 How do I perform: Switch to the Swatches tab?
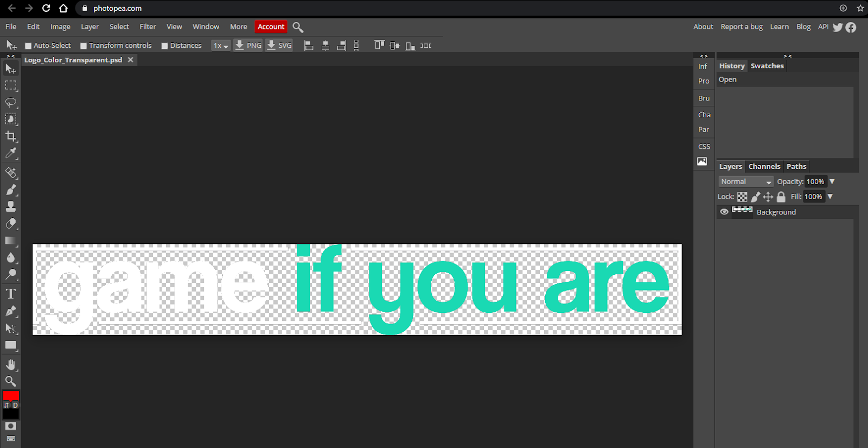[767, 66]
